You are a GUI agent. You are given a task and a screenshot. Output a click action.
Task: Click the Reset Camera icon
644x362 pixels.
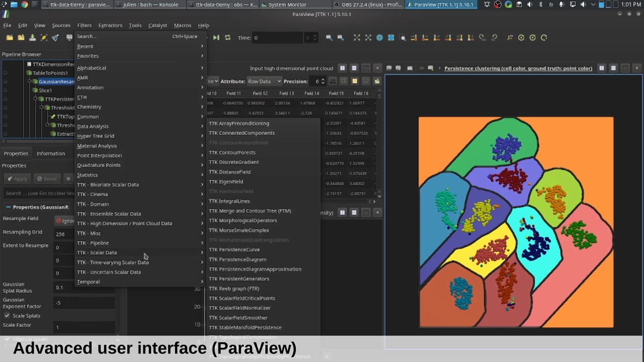[357, 38]
